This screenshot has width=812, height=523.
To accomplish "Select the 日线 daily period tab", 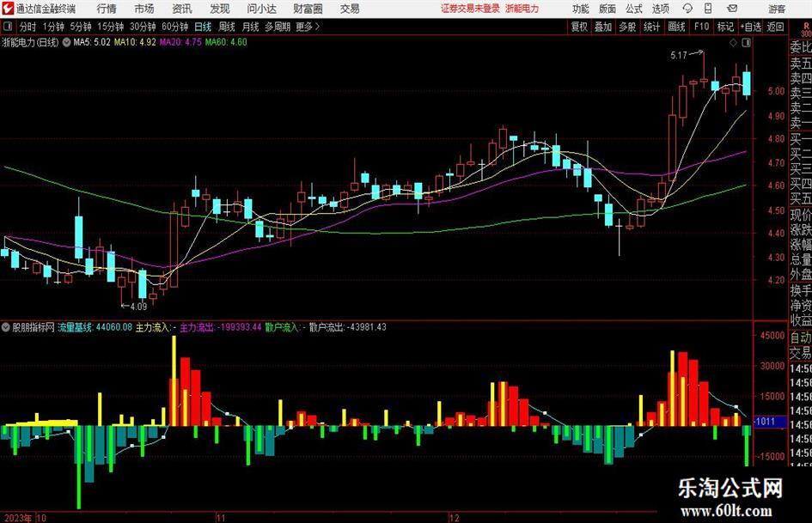I will click(x=203, y=27).
